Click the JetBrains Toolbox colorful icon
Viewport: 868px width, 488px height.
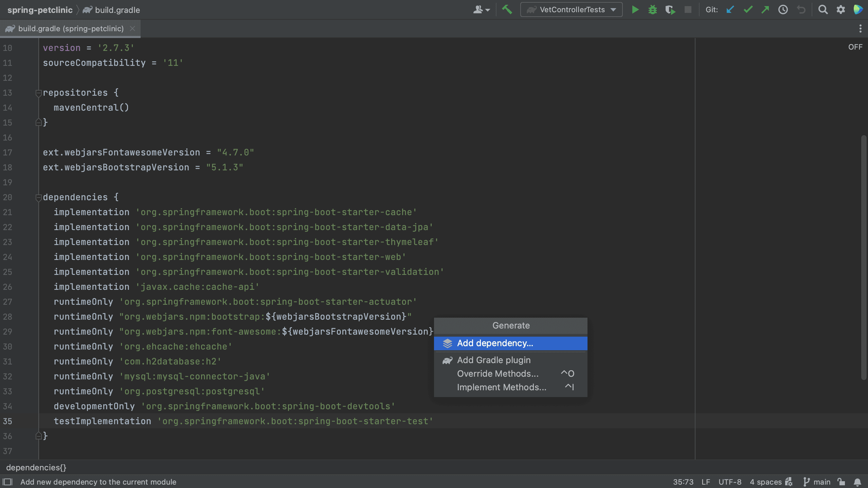coord(858,10)
